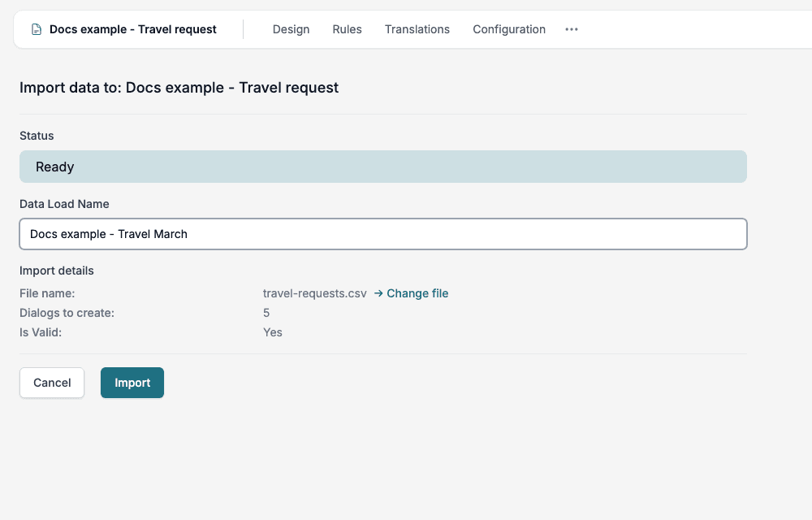Open the Design tab
Screen dimensions: 812x520
291,29
